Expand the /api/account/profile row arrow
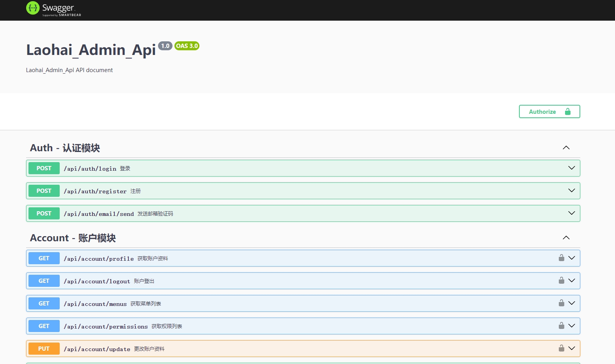The height and width of the screenshot is (364, 615). click(572, 258)
